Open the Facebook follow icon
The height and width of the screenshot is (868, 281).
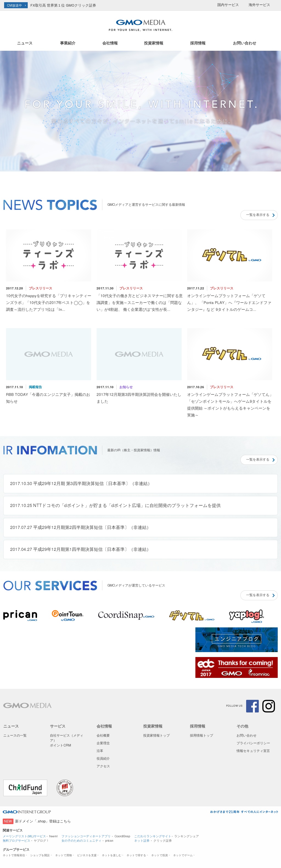[x=252, y=706]
